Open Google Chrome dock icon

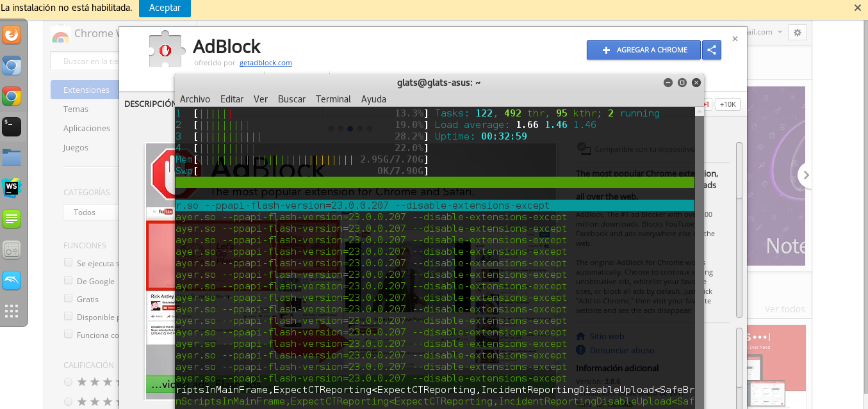[x=12, y=97]
